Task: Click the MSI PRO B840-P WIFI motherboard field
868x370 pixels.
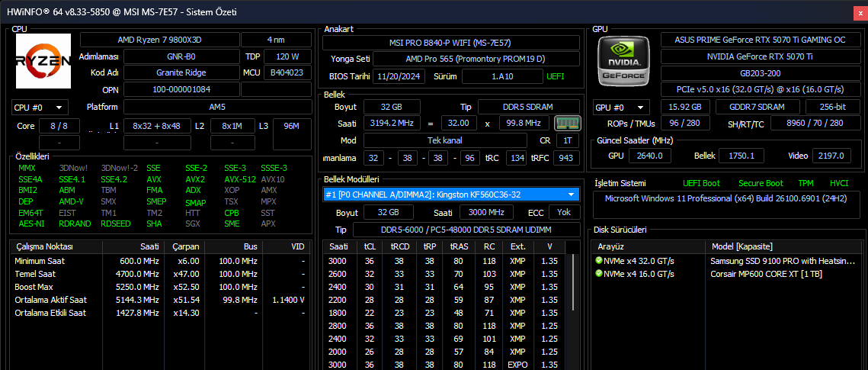Action: 451,43
